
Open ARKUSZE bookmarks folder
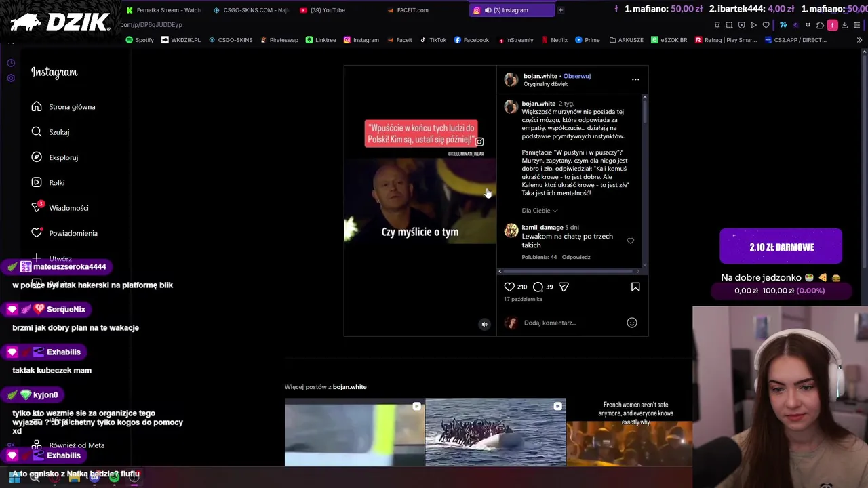click(x=626, y=40)
